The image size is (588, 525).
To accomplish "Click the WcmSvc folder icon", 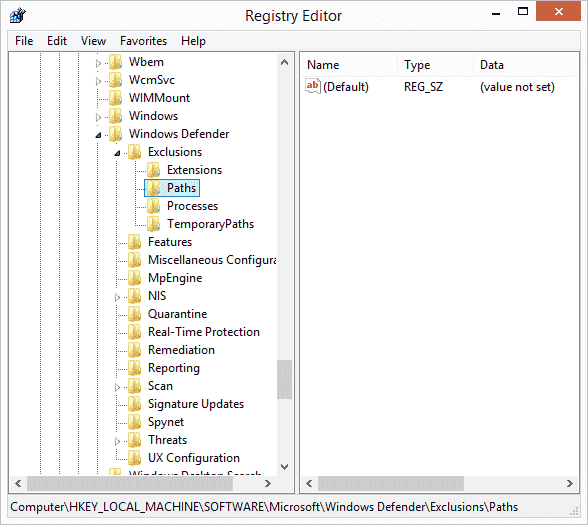I will pos(116,80).
